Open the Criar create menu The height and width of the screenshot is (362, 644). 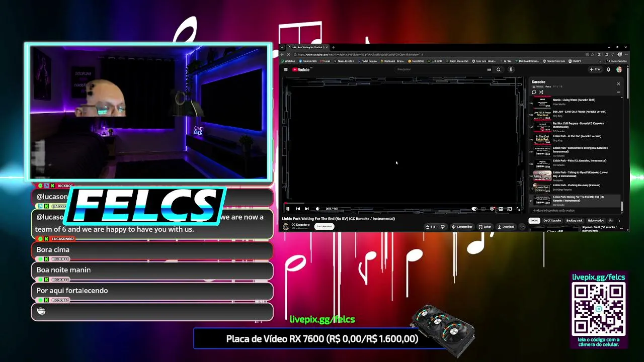coord(595,69)
